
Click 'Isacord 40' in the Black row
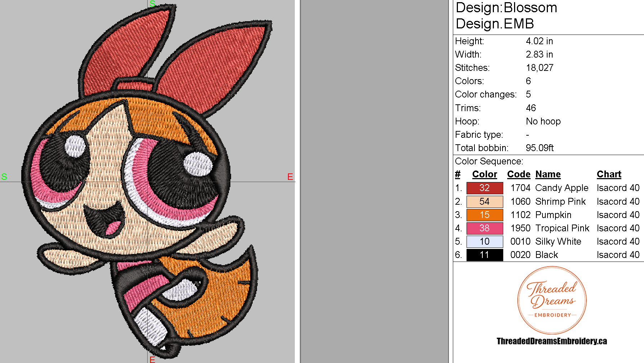point(618,255)
